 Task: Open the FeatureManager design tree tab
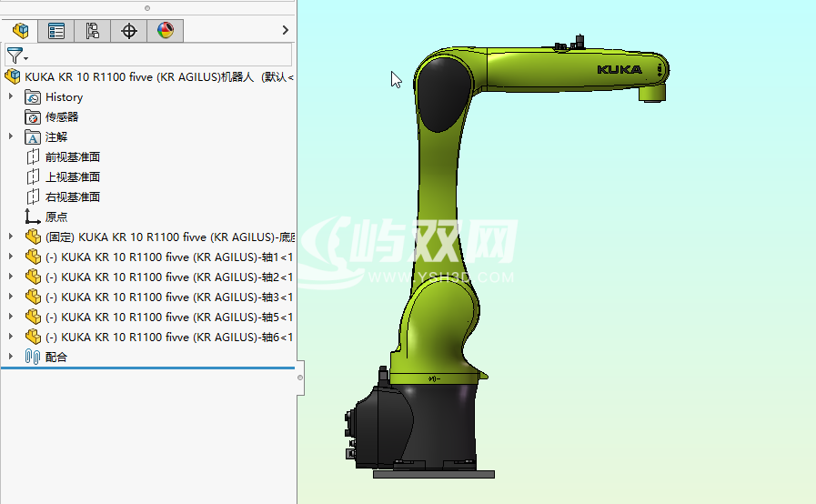(x=20, y=31)
